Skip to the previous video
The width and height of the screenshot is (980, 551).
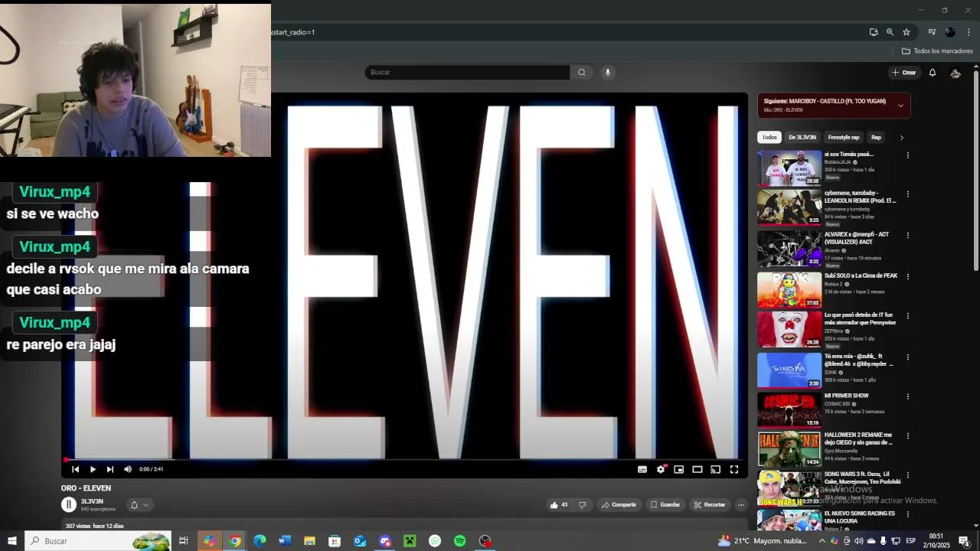click(75, 469)
